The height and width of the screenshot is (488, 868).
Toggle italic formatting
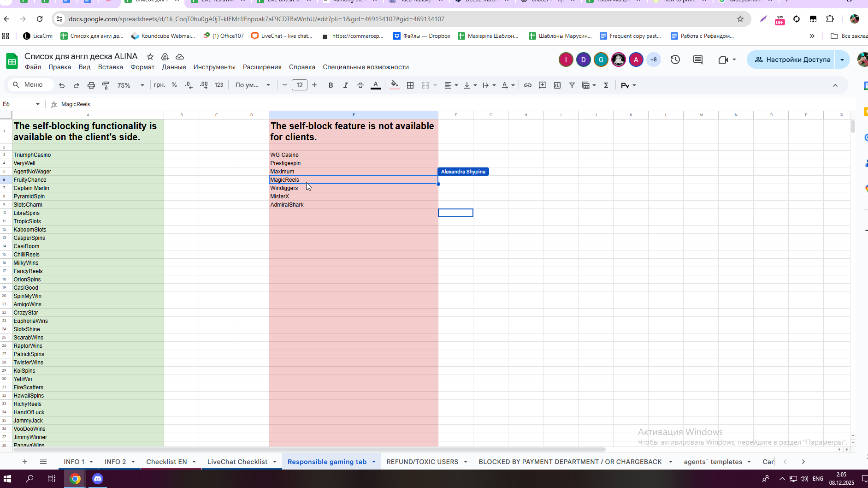coord(345,85)
